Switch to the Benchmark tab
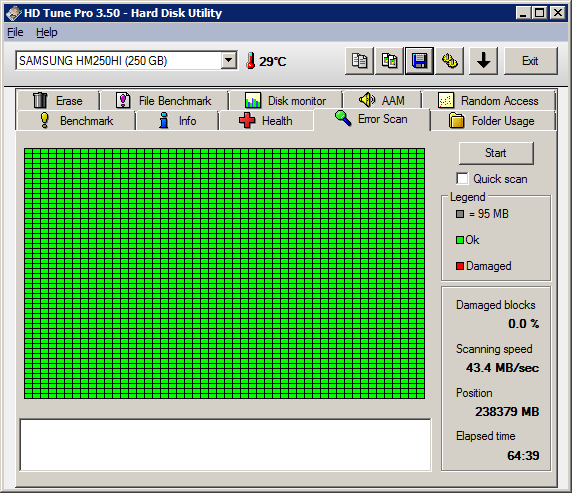 (76, 121)
